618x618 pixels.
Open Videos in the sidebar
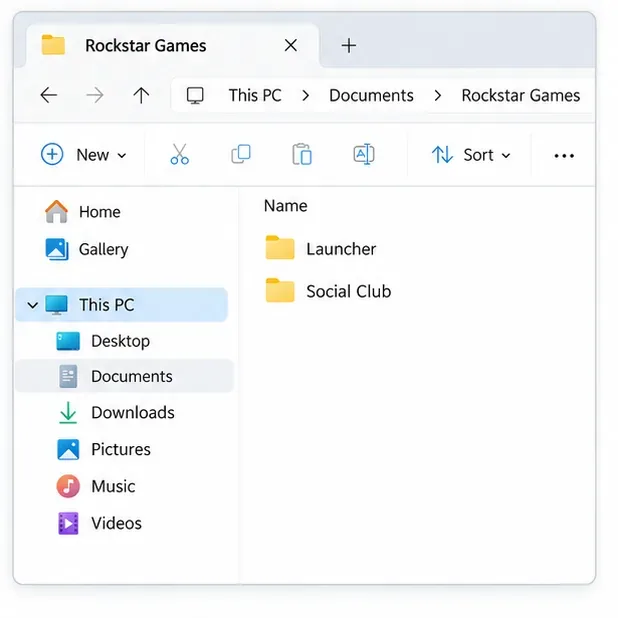click(100, 523)
